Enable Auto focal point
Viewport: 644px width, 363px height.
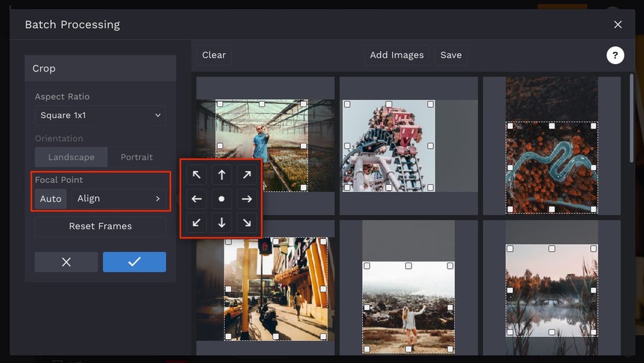click(50, 199)
